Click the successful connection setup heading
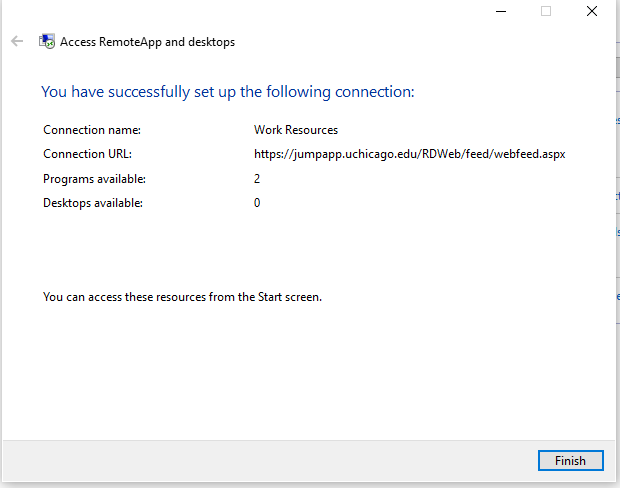620x488 pixels. pyautogui.click(x=227, y=92)
